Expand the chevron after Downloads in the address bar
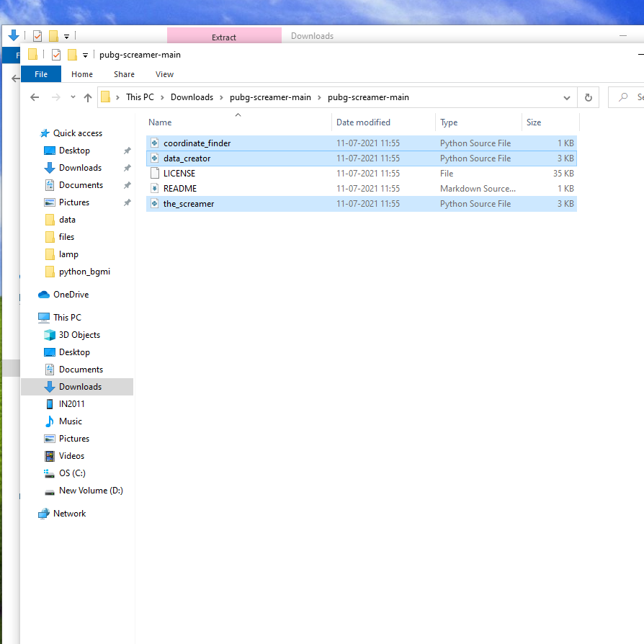Image resolution: width=644 pixels, height=644 pixels. coord(221,98)
